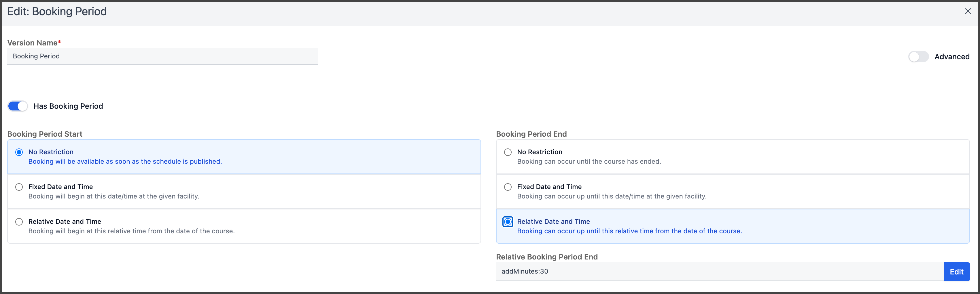Click 'Booking can occur until the course has ended.' text
The width and height of the screenshot is (980, 294).
coord(589,161)
